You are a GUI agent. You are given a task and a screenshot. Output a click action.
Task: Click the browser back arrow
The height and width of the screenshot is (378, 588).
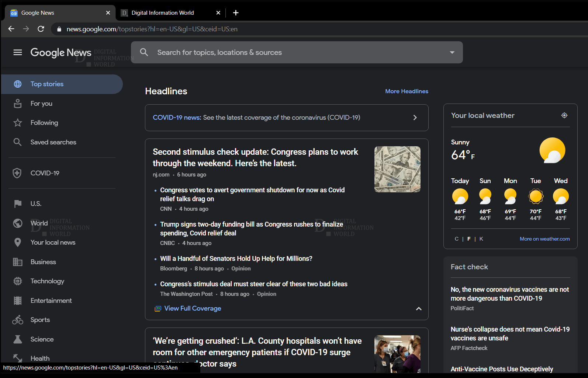point(11,29)
